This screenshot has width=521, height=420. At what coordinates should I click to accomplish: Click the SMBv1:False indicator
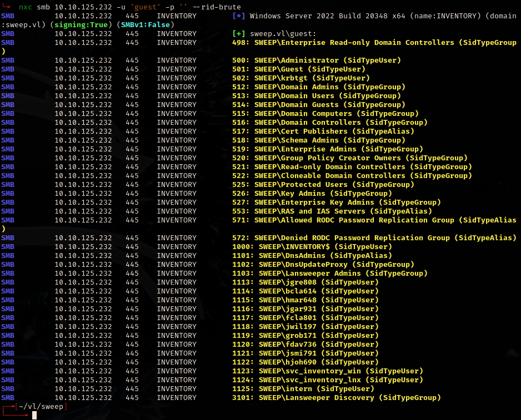[144, 24]
